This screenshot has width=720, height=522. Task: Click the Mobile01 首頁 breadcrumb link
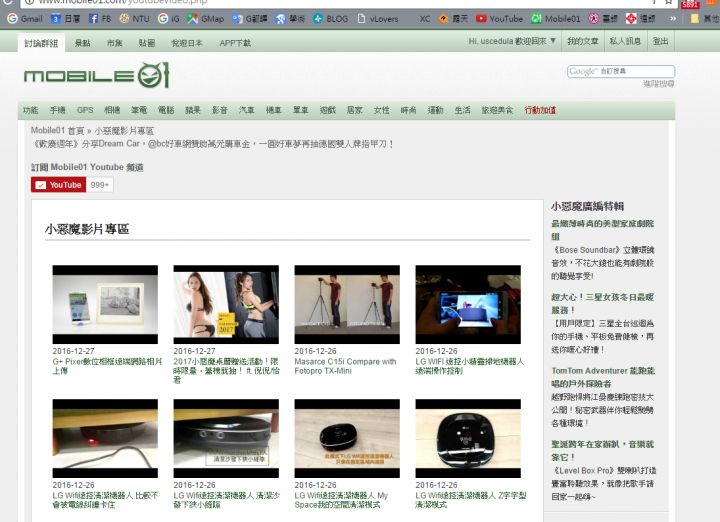point(56,131)
